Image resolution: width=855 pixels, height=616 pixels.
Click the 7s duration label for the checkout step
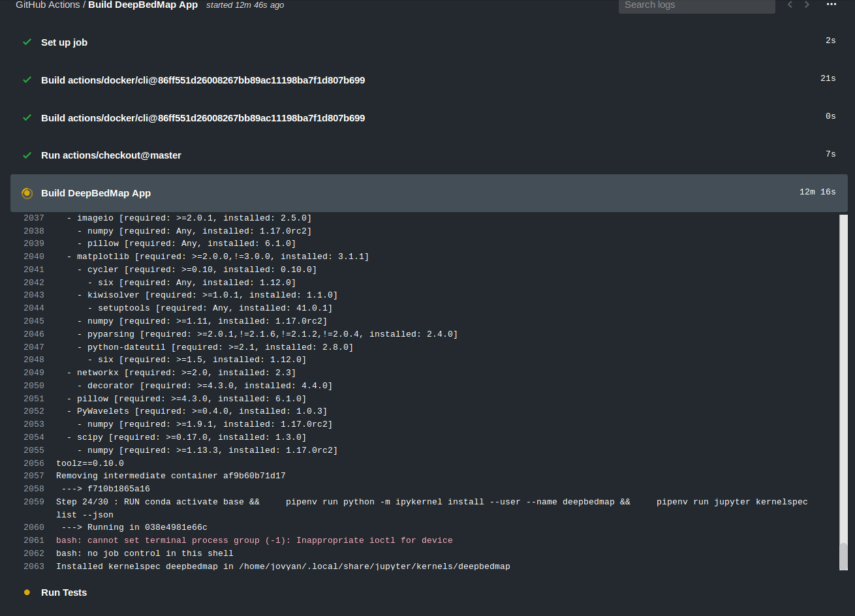coord(831,154)
